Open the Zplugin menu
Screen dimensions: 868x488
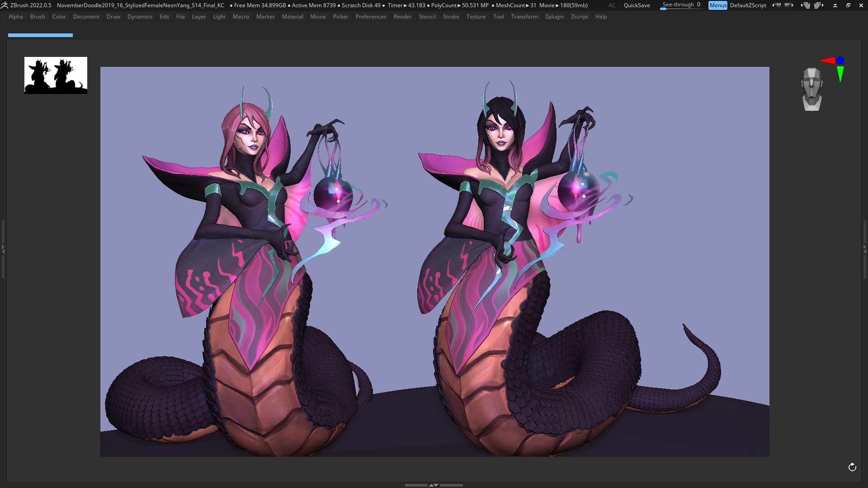[x=554, y=17]
